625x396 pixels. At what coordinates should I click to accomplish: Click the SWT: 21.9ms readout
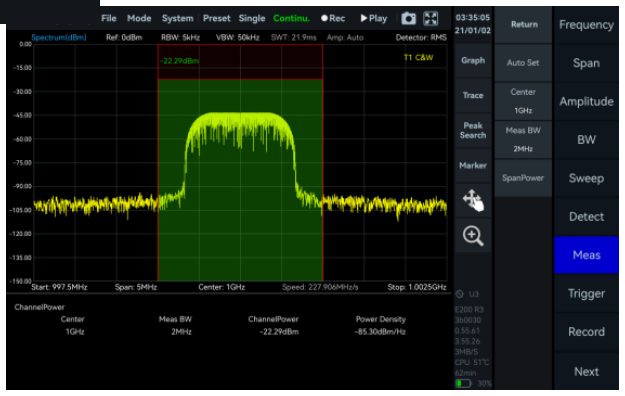(293, 37)
